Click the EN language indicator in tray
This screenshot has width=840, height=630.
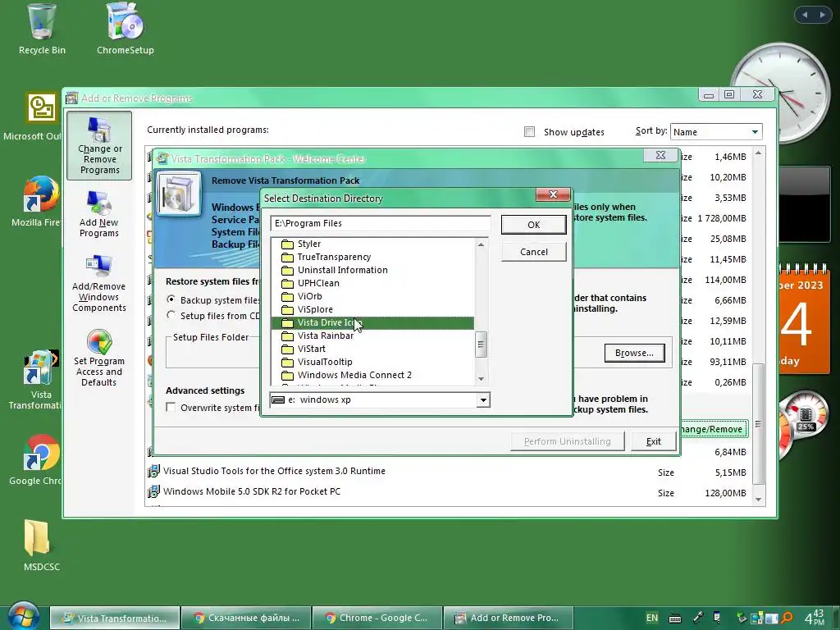(652, 618)
